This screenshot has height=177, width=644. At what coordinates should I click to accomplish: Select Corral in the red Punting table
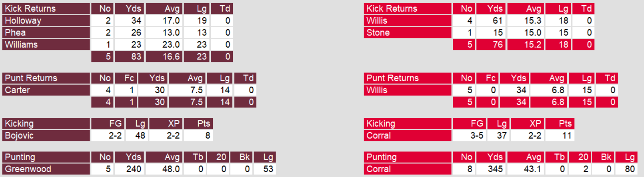[x=378, y=169]
